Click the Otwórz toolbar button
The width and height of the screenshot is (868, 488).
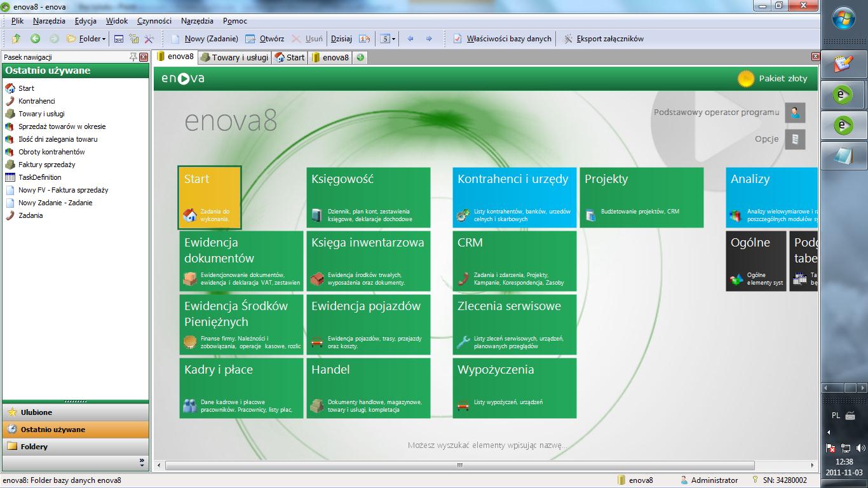(x=265, y=39)
